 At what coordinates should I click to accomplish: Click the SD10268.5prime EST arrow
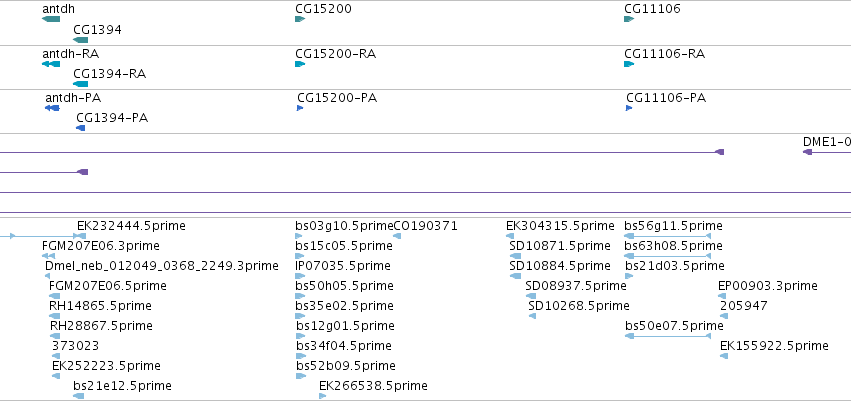click(532, 316)
